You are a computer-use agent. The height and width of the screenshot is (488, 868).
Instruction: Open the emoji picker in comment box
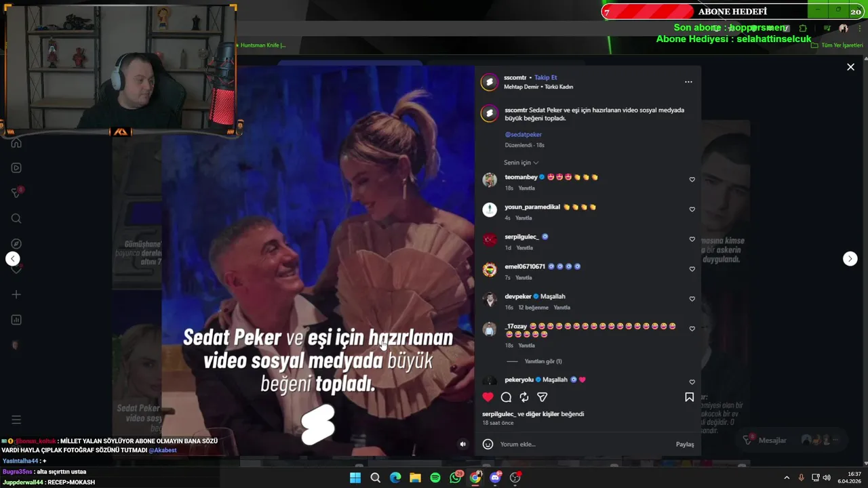pyautogui.click(x=488, y=444)
